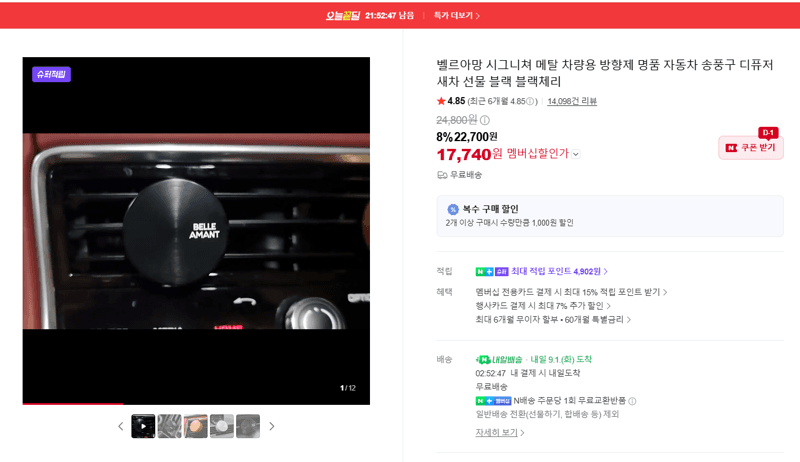This screenshot has height=462, width=800.
Task: Click next thumbnail arrow
Action: (272, 426)
